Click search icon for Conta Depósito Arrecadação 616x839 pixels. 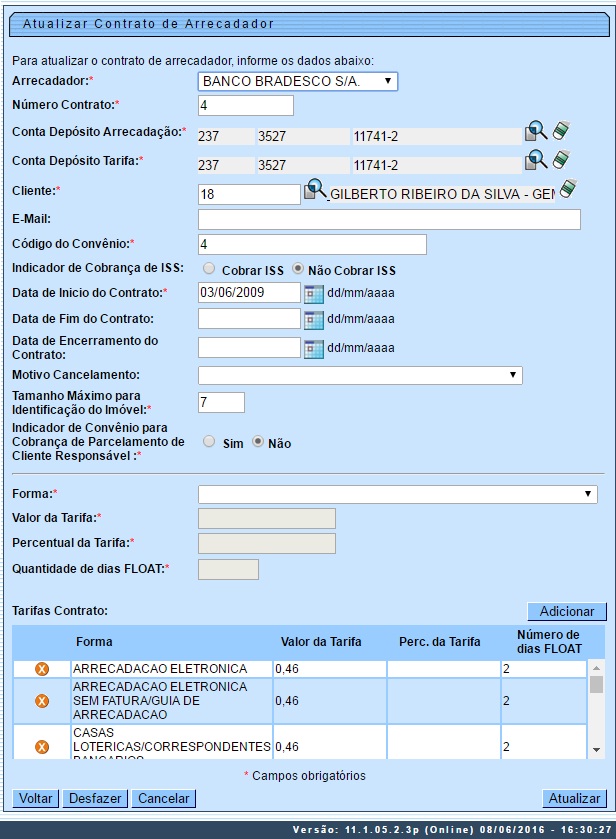point(536,132)
